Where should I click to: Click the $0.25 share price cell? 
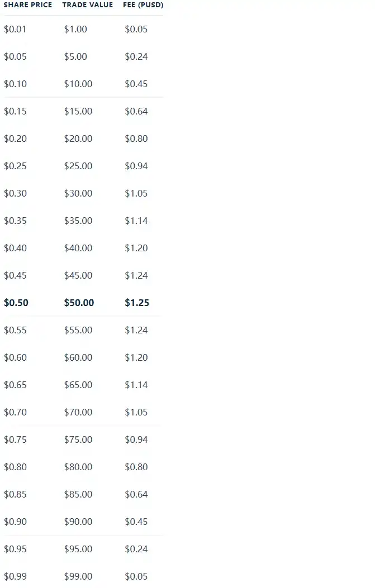click(15, 166)
